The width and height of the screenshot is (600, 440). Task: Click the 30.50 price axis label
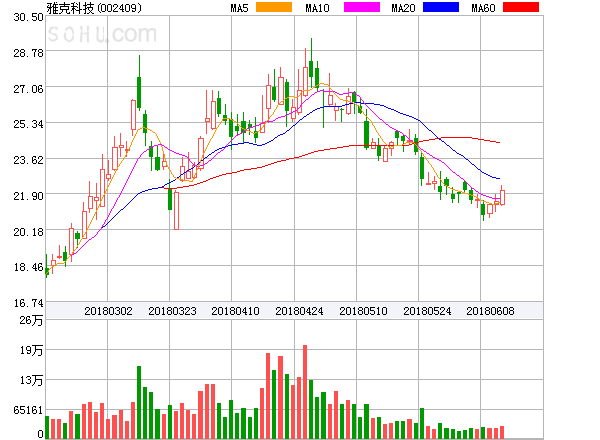(28, 17)
